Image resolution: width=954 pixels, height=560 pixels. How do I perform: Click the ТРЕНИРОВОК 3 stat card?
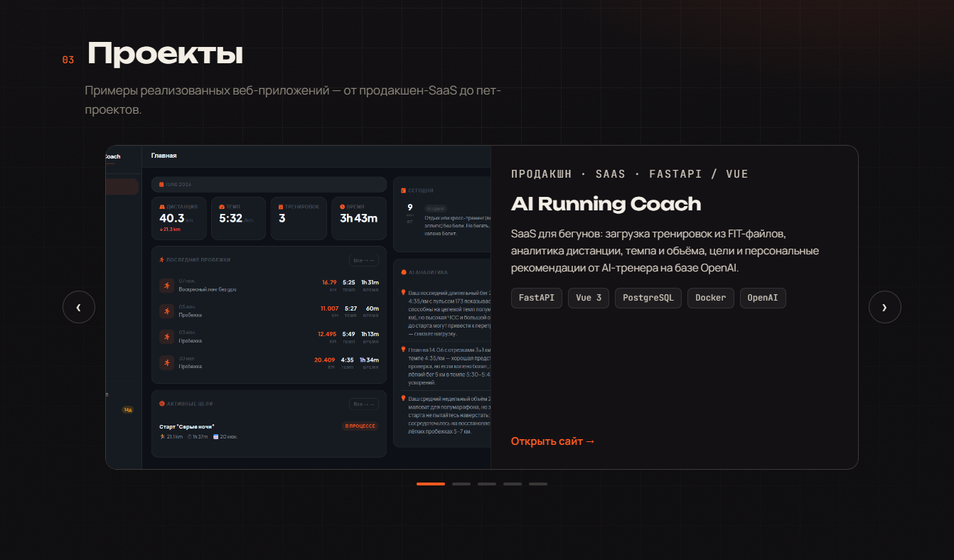tap(299, 218)
